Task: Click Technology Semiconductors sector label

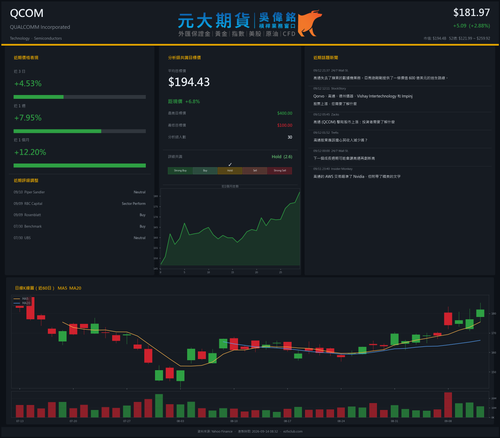Action: [36, 38]
